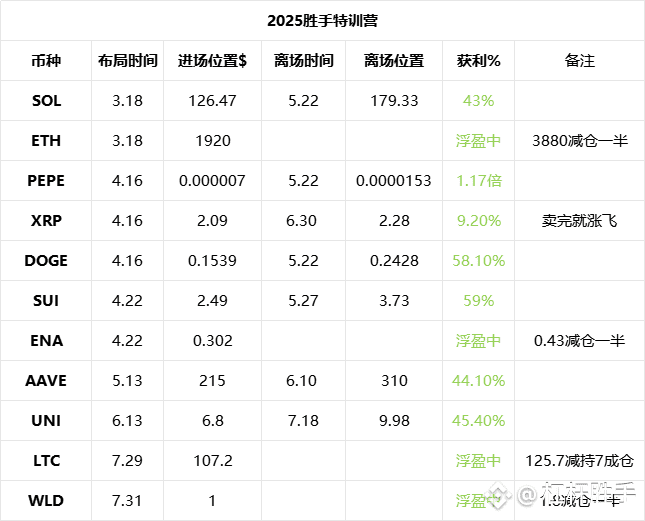Click the PEPE coin name cell

[46, 181]
